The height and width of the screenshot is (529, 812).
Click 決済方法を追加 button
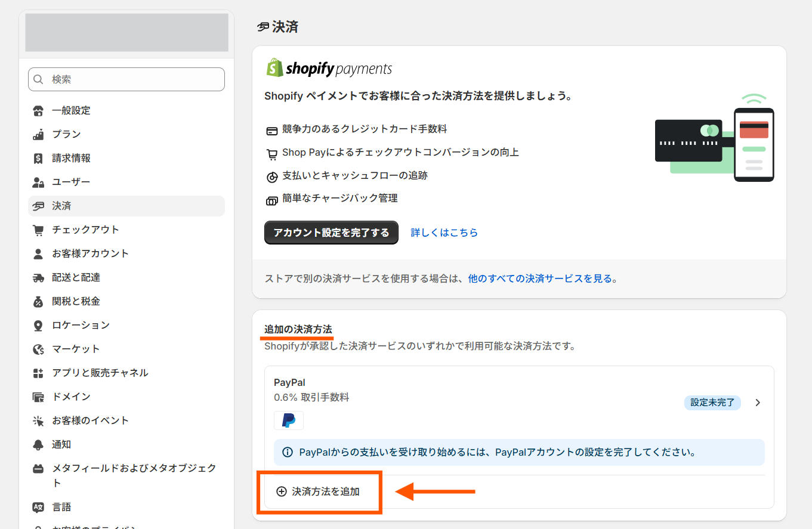click(318, 492)
